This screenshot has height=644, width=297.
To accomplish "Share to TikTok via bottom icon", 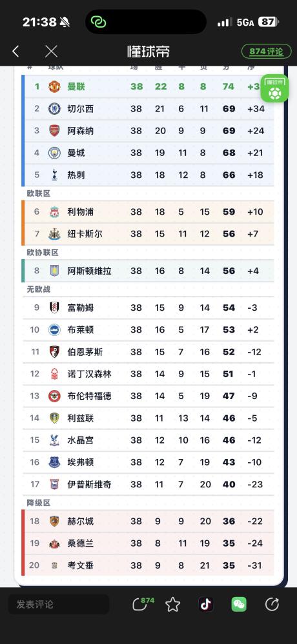I will pyautogui.click(x=206, y=604).
